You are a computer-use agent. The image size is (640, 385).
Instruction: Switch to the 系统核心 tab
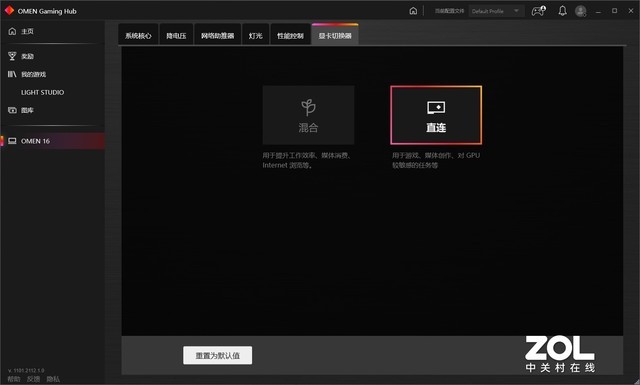[138, 36]
